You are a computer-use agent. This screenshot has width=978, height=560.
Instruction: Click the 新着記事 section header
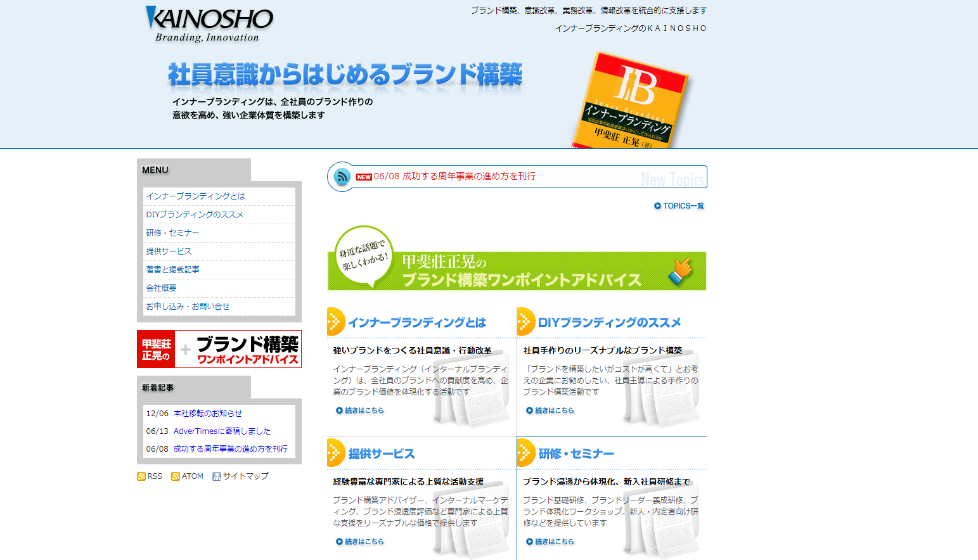coord(158,388)
